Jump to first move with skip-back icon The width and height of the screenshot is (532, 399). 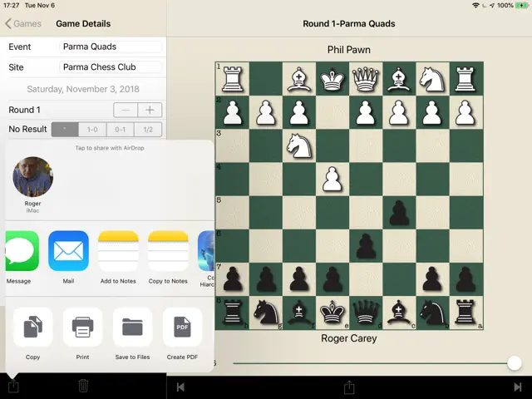(x=180, y=387)
